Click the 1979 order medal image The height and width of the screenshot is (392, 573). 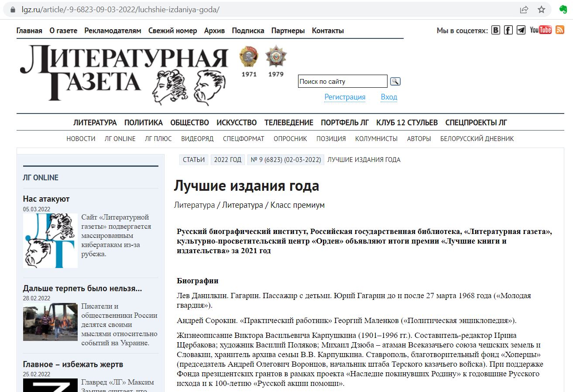click(x=276, y=57)
